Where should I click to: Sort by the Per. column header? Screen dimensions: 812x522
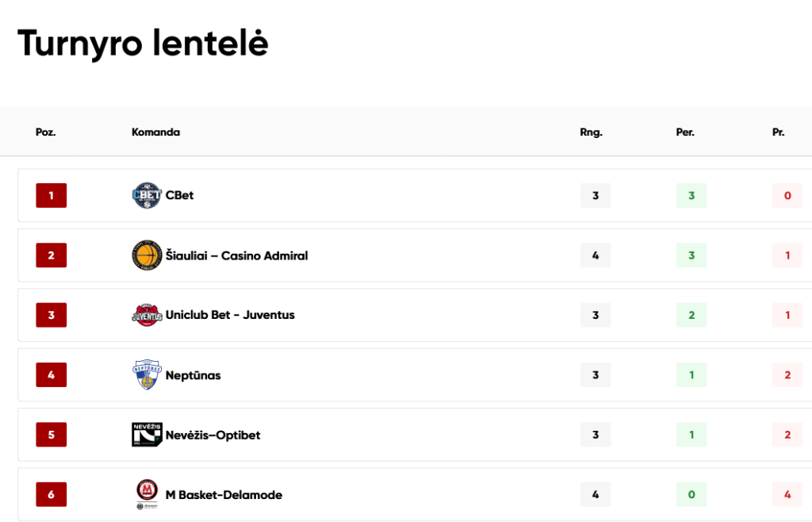685,132
